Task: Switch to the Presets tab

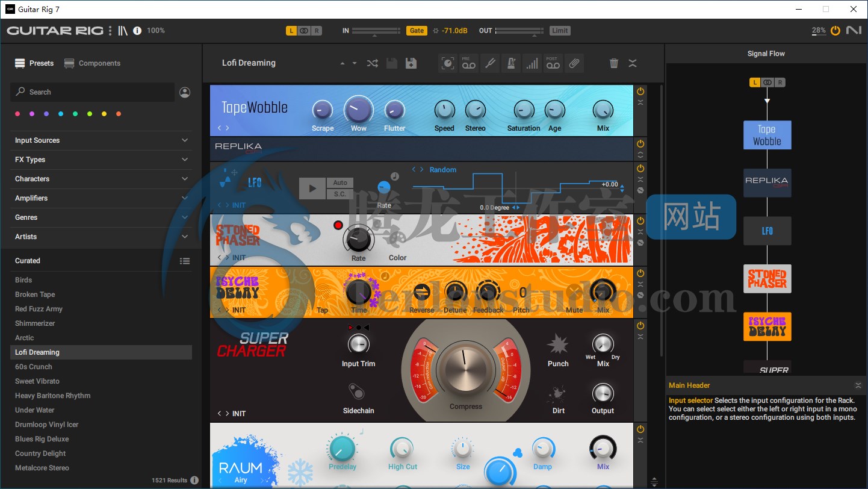Action: 34,63
